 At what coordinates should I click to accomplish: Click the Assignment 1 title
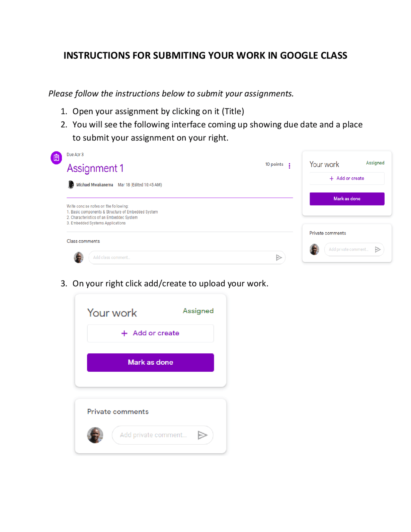tap(95, 168)
